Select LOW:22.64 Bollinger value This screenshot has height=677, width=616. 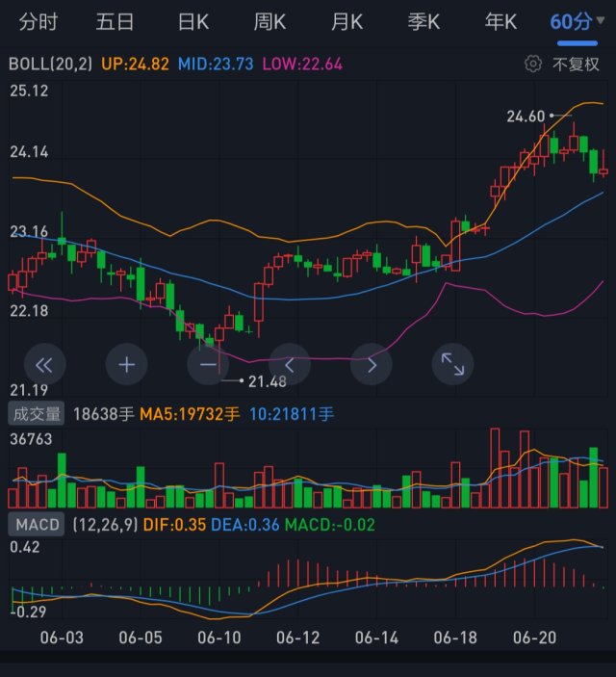pyautogui.click(x=302, y=65)
